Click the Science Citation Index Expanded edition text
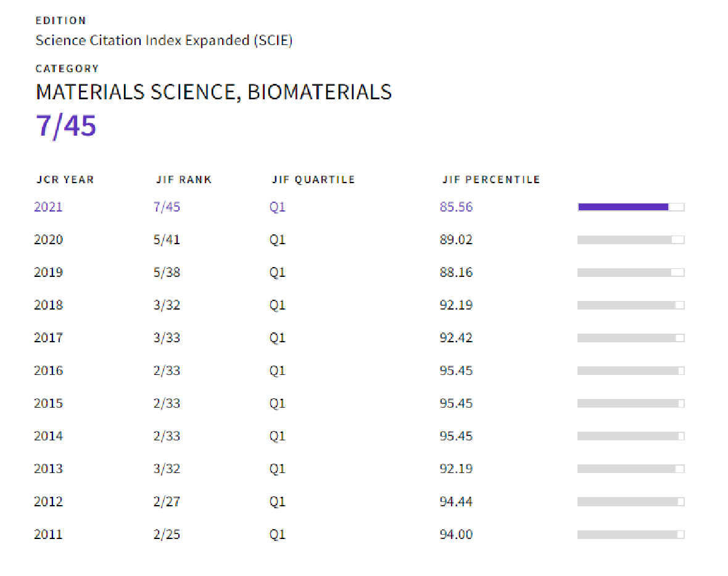728x576 pixels. [x=163, y=41]
